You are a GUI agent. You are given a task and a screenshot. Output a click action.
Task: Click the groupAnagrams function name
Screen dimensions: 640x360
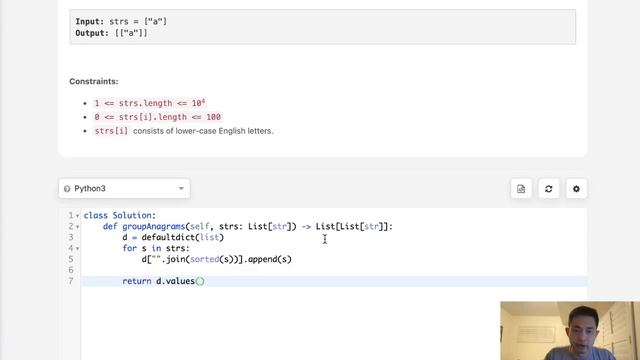click(153, 226)
